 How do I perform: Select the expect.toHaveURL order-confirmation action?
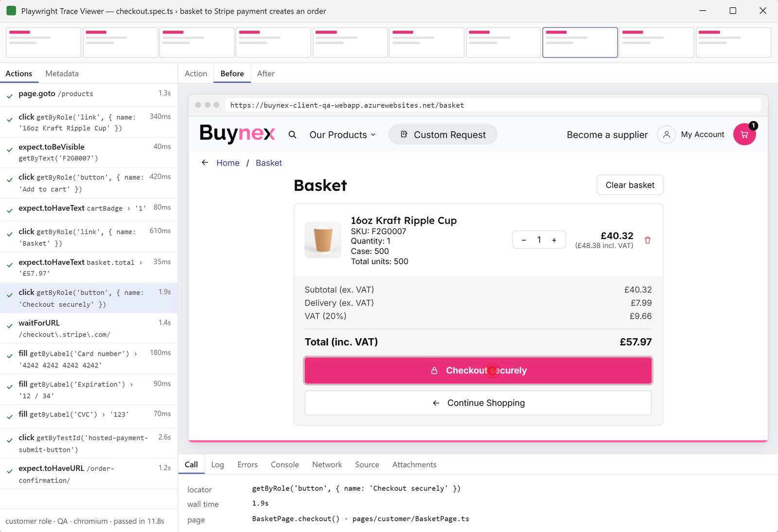point(88,474)
